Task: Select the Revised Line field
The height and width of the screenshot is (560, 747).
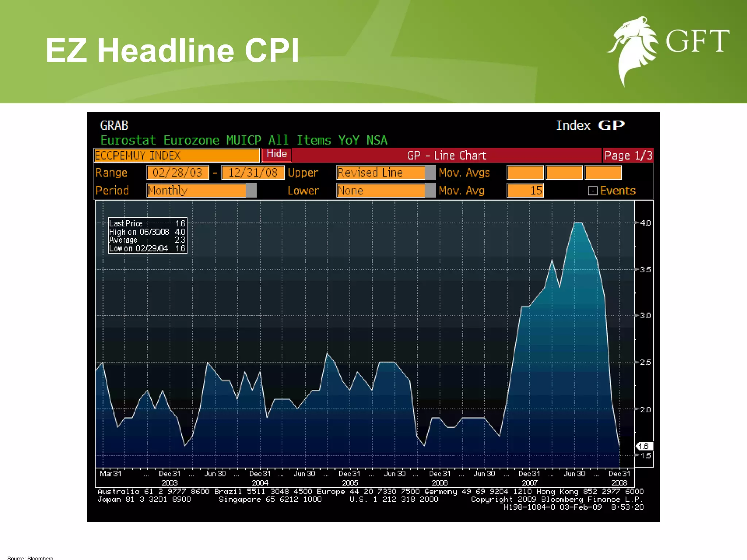Action: coord(381,172)
